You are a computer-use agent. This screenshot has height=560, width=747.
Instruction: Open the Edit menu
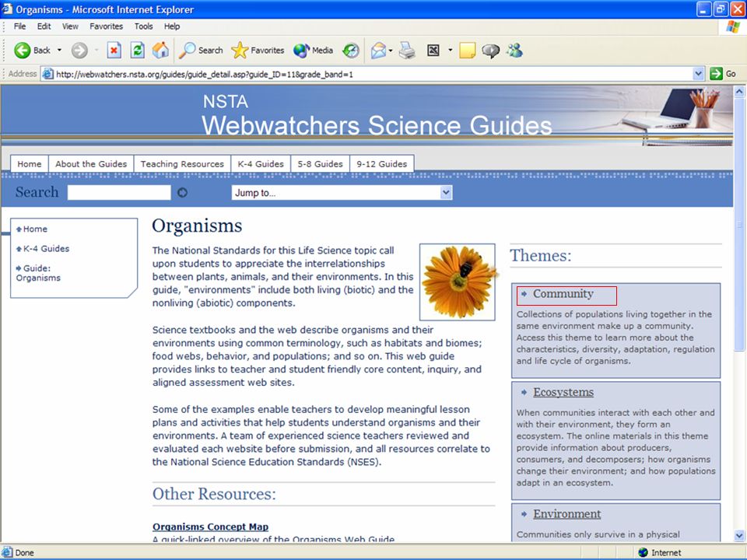44,26
